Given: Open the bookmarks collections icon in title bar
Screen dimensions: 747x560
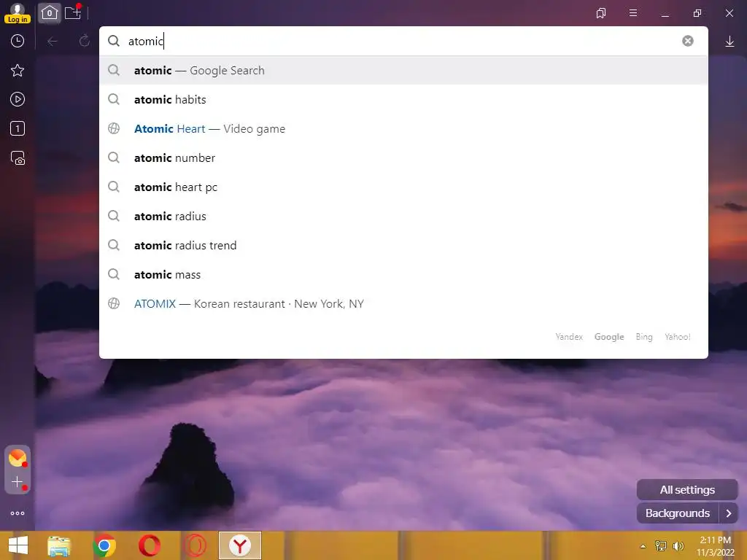Looking at the screenshot, I should point(601,13).
